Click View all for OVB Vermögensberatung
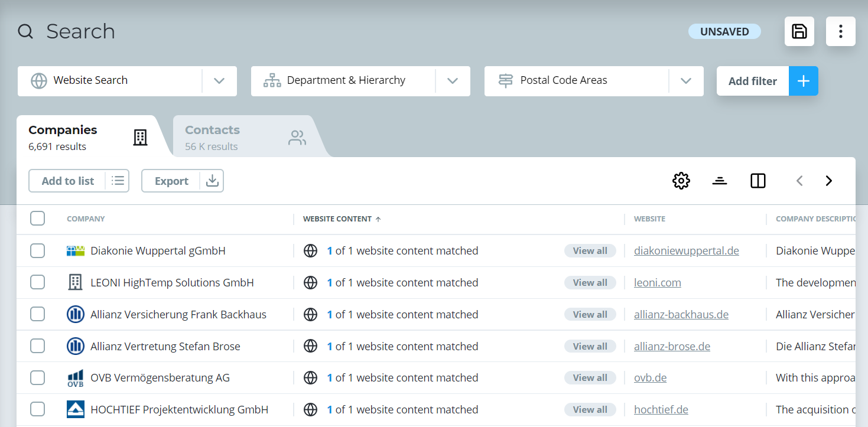Viewport: 868px width, 427px height. [x=590, y=378]
